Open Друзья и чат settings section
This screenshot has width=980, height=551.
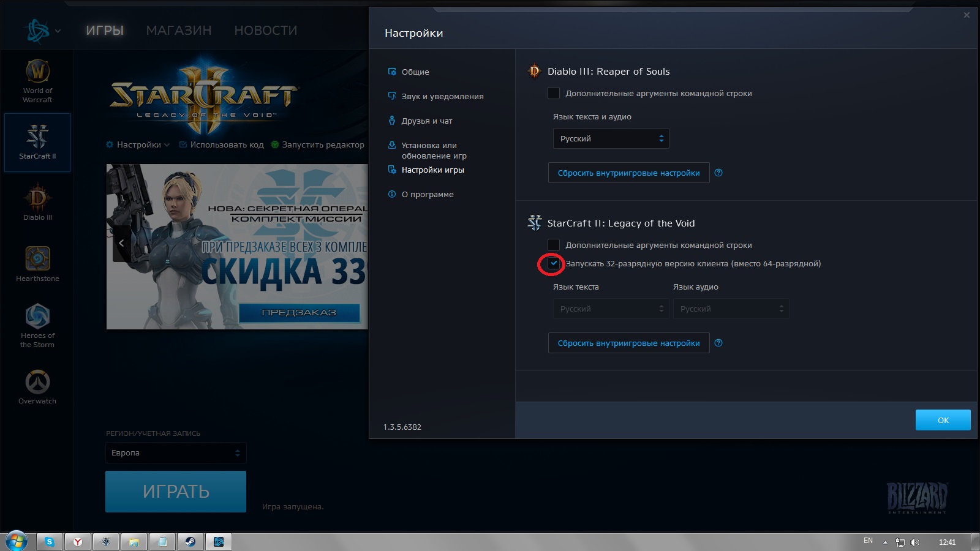(420, 121)
